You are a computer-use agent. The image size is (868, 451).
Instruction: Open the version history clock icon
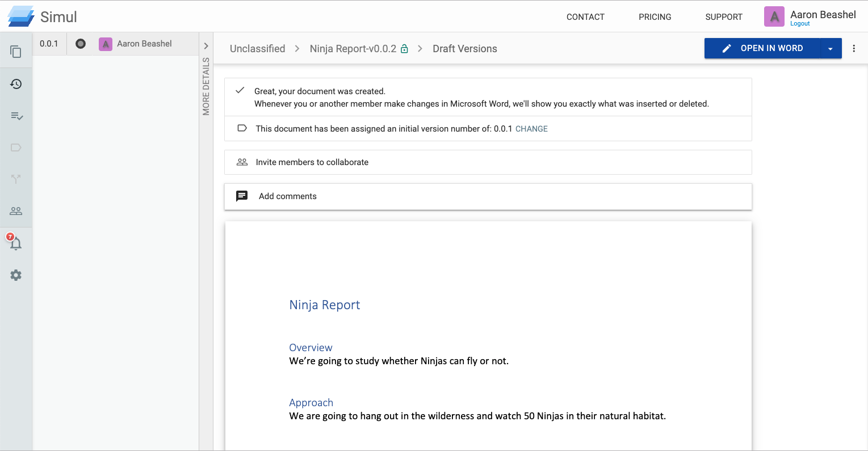16,84
